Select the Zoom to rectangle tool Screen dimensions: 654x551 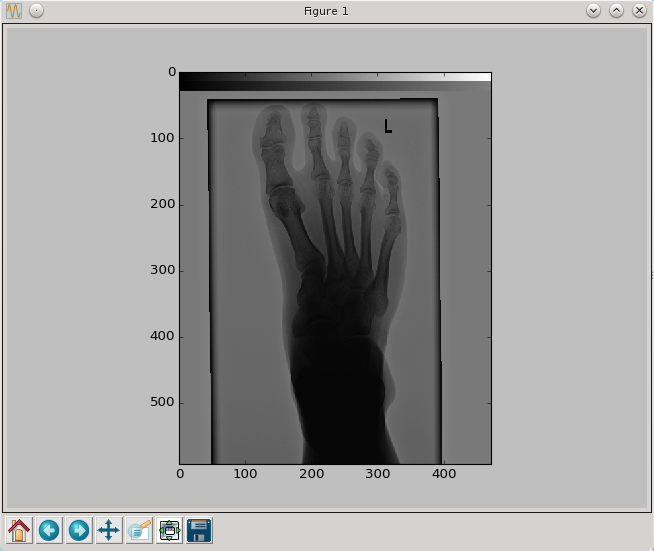pos(139,530)
